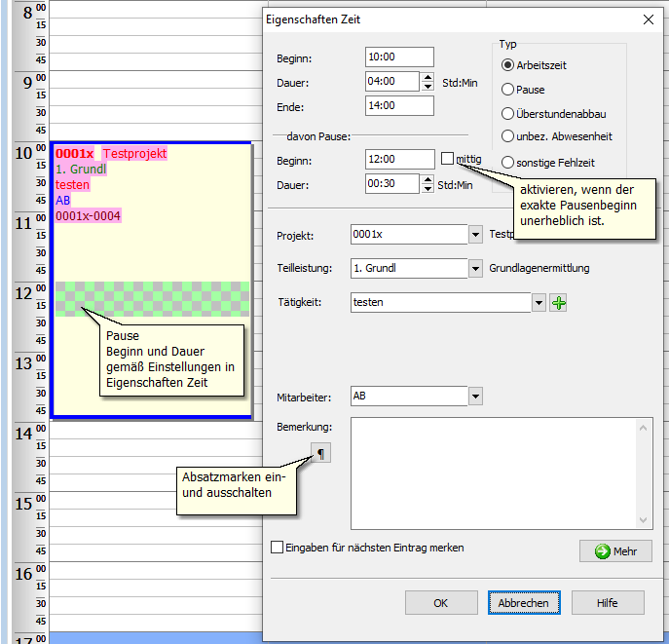Decrease the pause Dauer with down arrow
This screenshot has width=669, height=644.
pos(427,188)
